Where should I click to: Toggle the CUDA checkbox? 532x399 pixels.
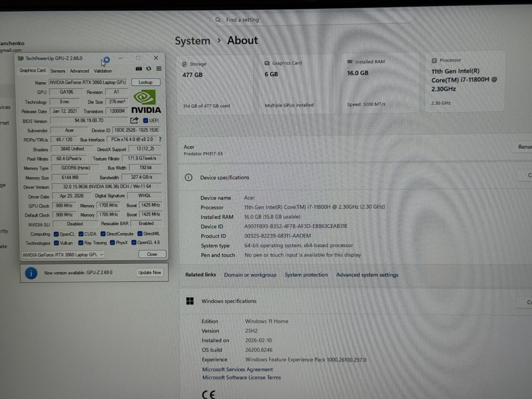(81, 234)
